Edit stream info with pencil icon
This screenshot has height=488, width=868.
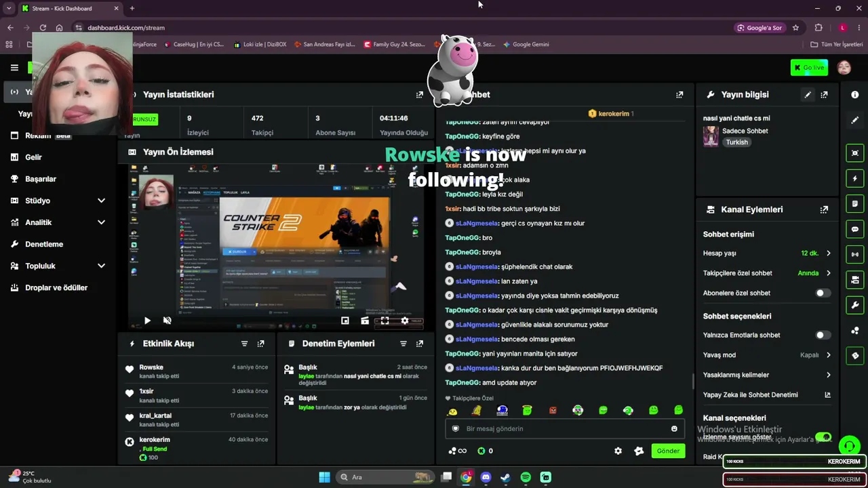pos(808,95)
